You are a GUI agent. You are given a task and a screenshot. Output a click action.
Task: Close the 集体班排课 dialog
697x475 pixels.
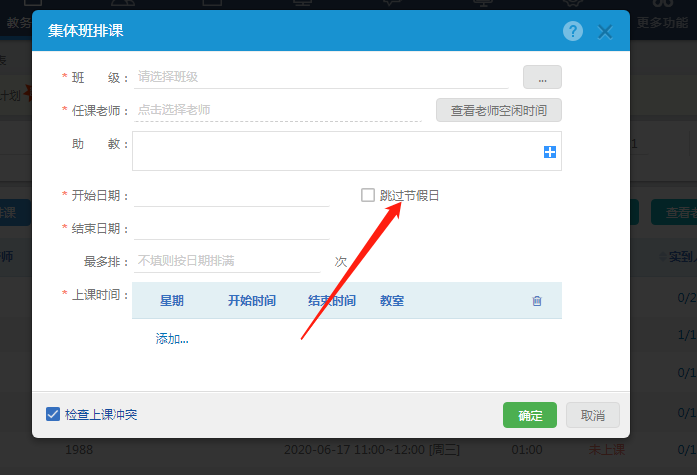[605, 32]
